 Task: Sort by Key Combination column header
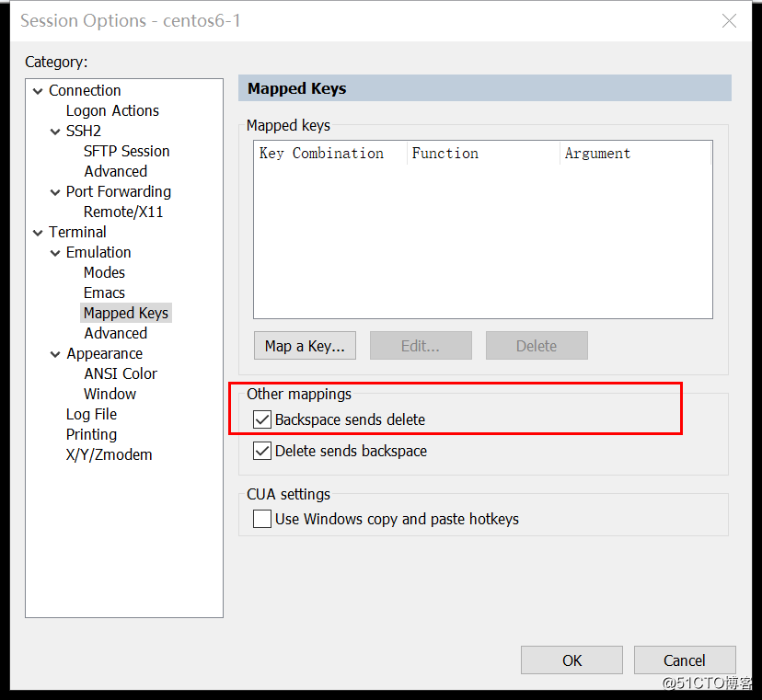(x=330, y=154)
